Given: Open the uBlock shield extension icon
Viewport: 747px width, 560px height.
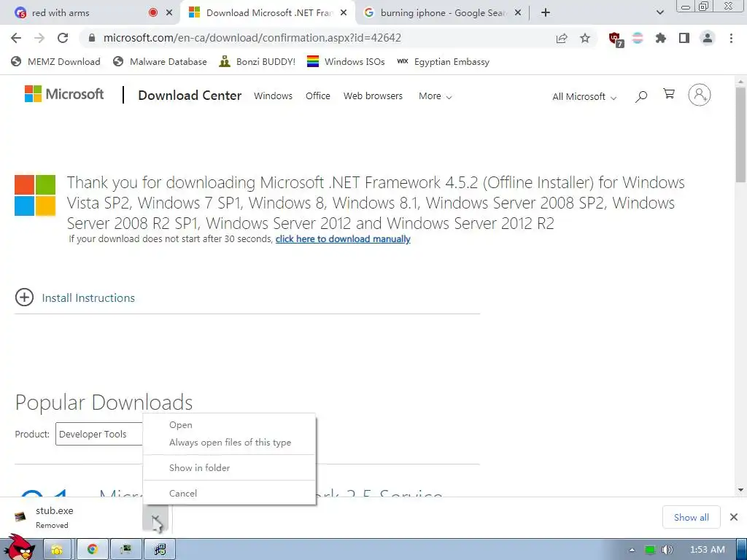Looking at the screenshot, I should [x=616, y=39].
